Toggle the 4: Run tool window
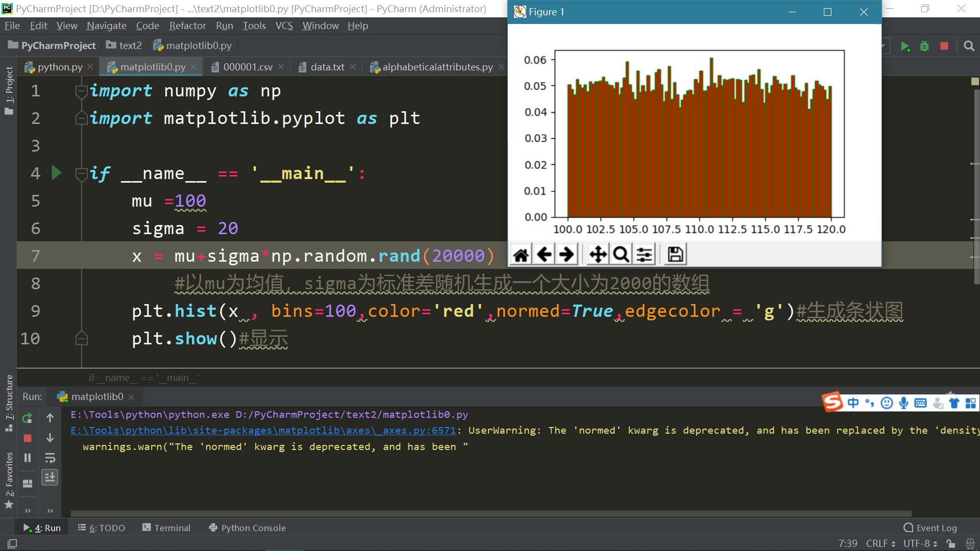 (x=42, y=528)
